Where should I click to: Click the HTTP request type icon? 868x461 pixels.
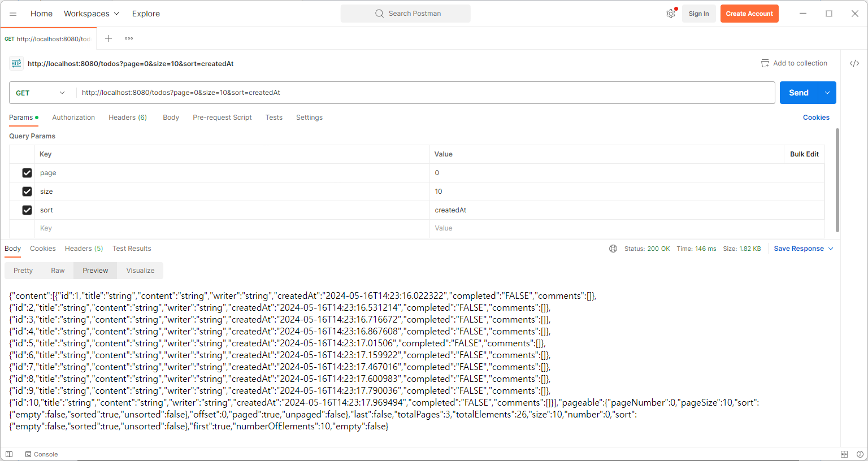16,64
